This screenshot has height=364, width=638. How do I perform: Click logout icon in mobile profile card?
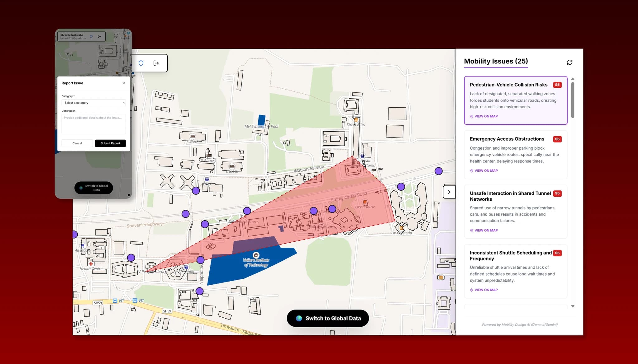point(99,36)
